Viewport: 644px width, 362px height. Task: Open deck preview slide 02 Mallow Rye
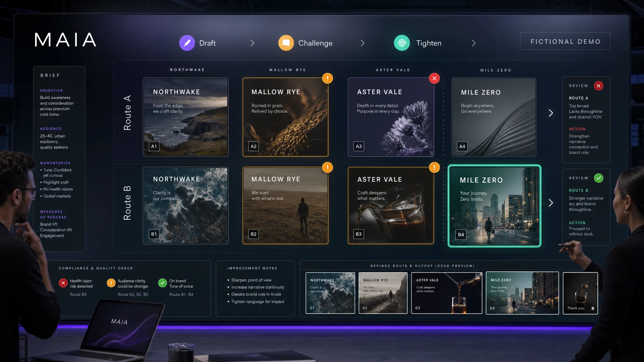coord(383,293)
